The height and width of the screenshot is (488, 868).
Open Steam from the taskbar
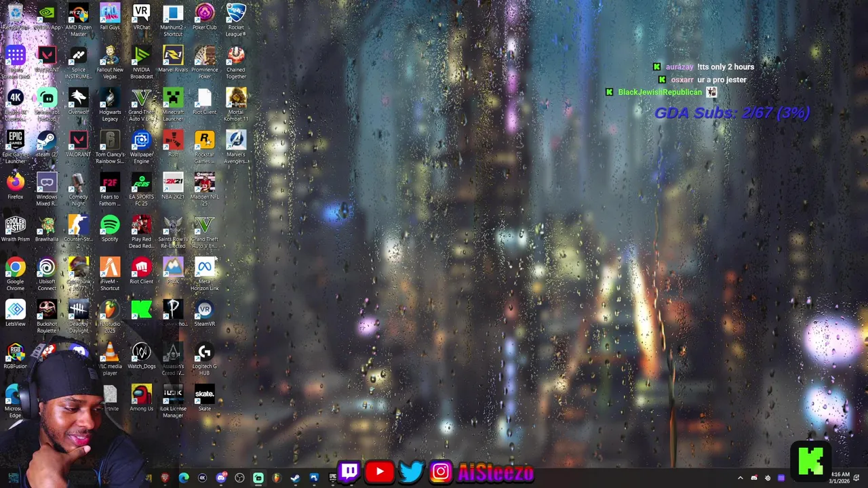tap(295, 478)
